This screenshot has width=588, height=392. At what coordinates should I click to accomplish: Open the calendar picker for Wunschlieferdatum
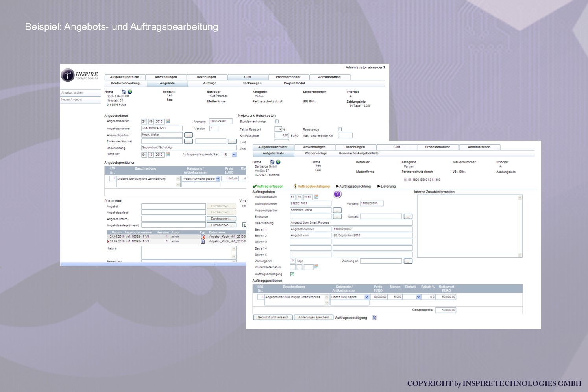pyautogui.click(x=316, y=267)
